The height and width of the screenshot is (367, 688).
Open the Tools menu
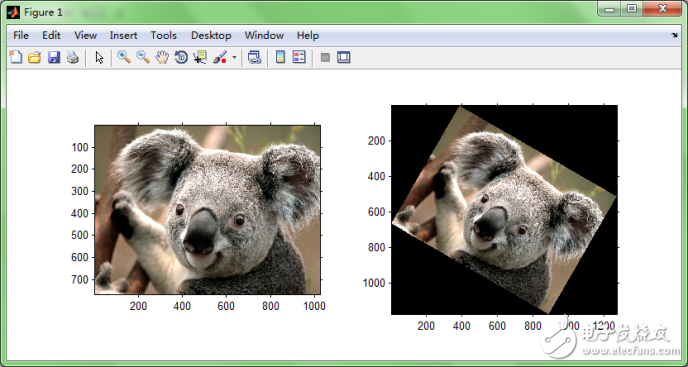pyautogui.click(x=164, y=36)
